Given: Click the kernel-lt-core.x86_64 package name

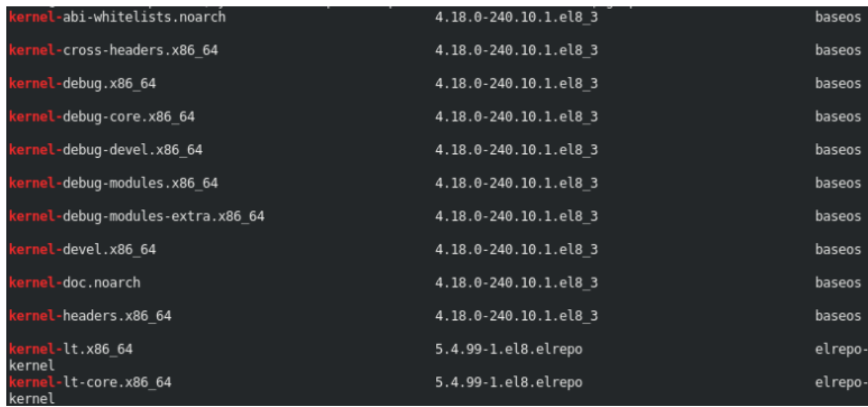Looking at the screenshot, I should pos(90,383).
